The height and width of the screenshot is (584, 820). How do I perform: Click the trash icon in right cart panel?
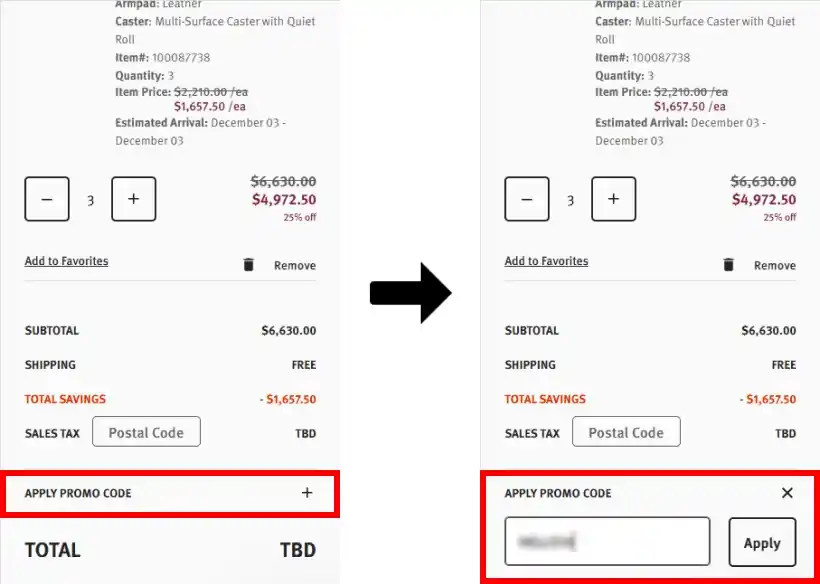tap(729, 265)
